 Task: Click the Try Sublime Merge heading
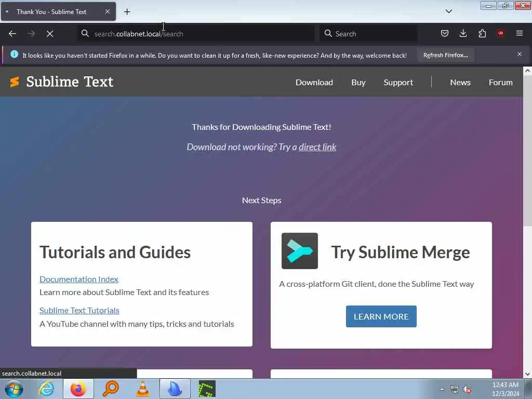pyautogui.click(x=401, y=252)
